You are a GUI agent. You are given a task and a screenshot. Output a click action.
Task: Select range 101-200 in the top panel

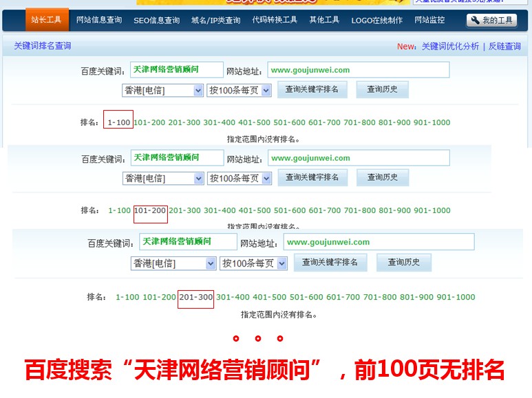[149, 122]
